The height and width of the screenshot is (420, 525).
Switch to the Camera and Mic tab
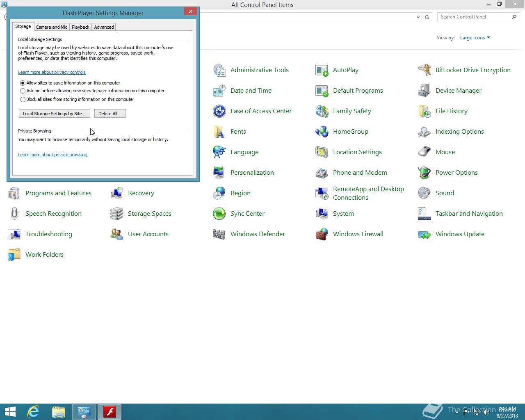51,27
